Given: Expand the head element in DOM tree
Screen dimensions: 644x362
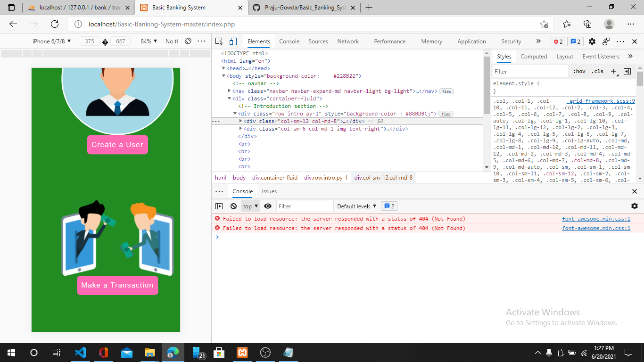Looking at the screenshot, I should click(x=224, y=68).
